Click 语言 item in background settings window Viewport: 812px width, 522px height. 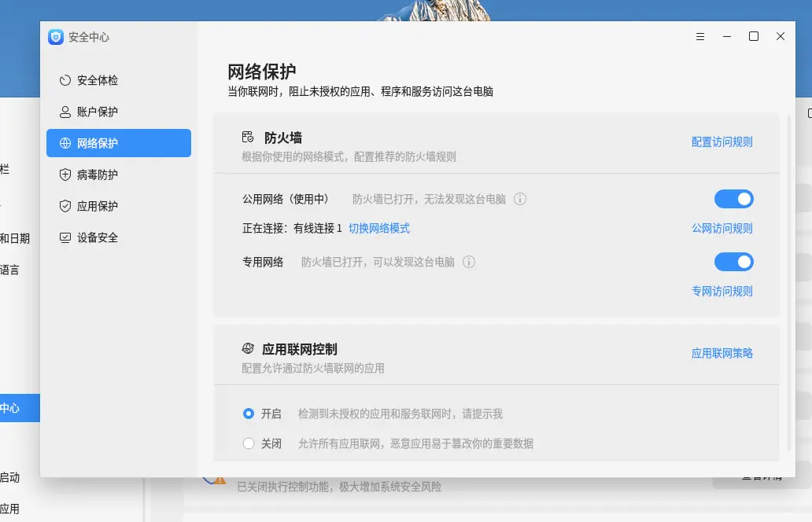click(x=10, y=270)
